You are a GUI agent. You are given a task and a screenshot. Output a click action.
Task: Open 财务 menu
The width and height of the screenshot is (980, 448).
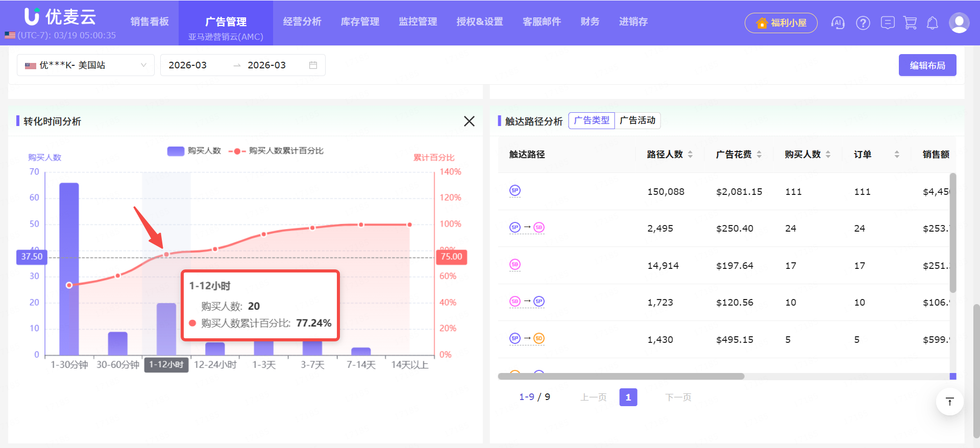pyautogui.click(x=590, y=21)
